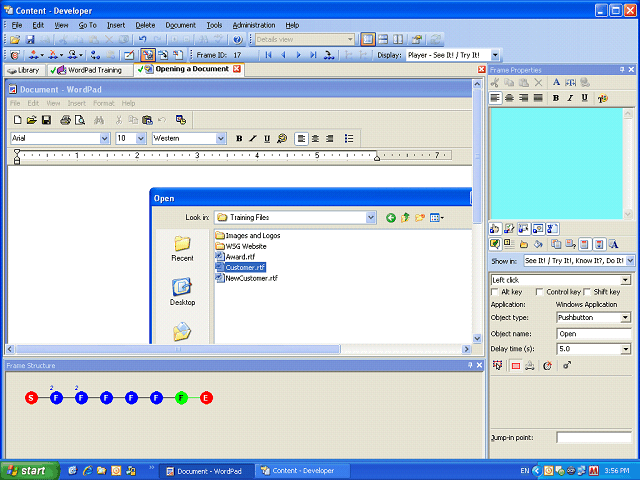Screen dimensions: 640x480
Task: Open the Object type Pushbutton dropdown
Action: tap(625, 318)
